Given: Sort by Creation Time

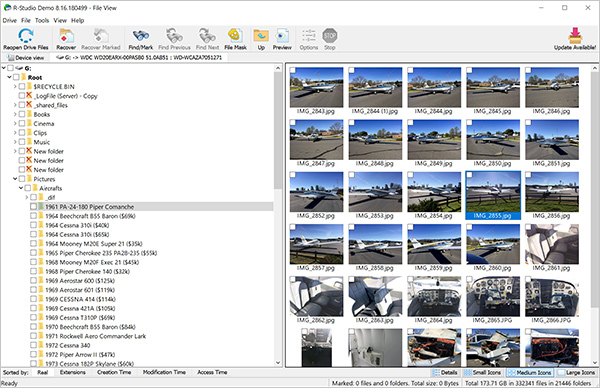Looking at the screenshot, I should (114, 372).
